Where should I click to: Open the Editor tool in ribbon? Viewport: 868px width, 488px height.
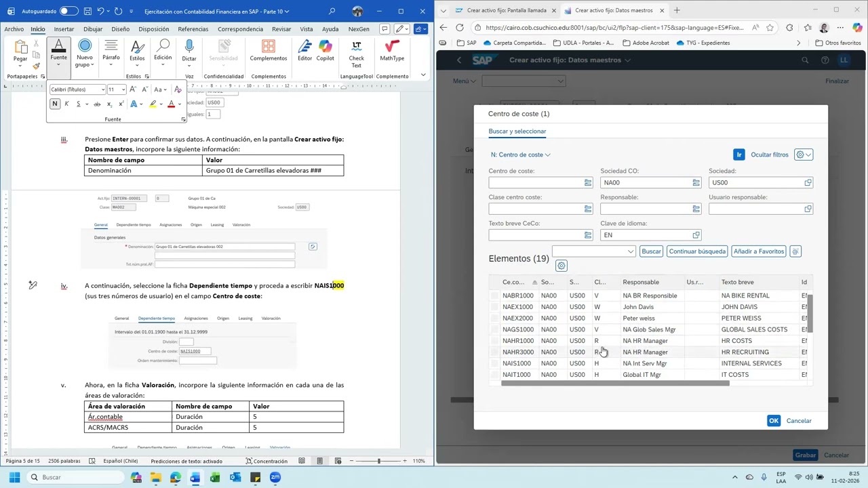click(x=305, y=51)
